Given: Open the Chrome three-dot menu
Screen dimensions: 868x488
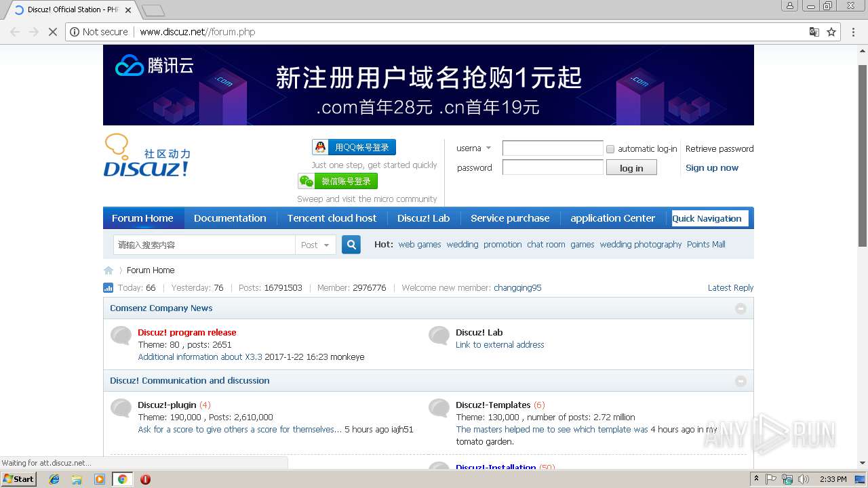Looking at the screenshot, I should (x=854, y=32).
